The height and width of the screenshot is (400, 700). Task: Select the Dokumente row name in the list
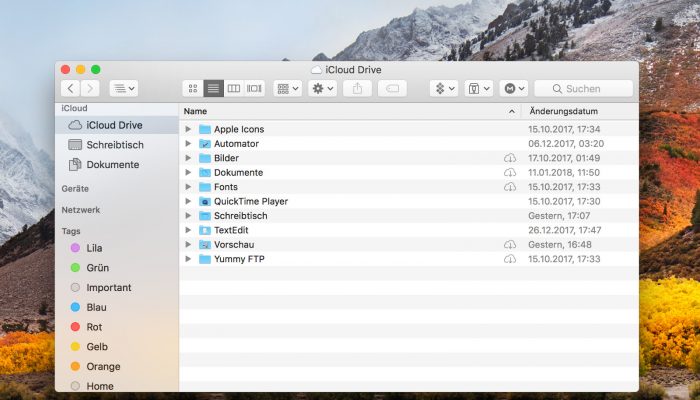click(x=238, y=172)
